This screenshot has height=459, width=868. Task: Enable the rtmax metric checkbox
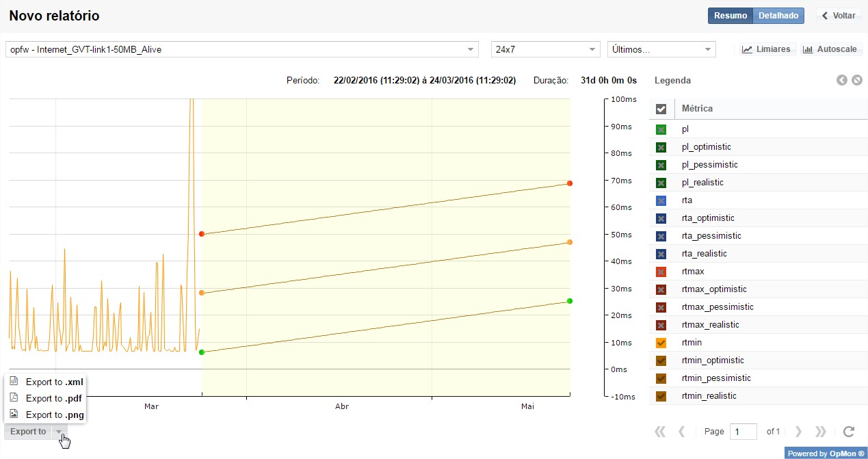(x=661, y=272)
